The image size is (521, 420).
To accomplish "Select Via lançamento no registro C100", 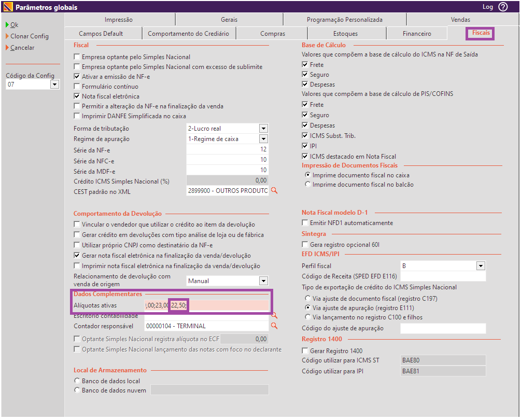I will point(308,317).
